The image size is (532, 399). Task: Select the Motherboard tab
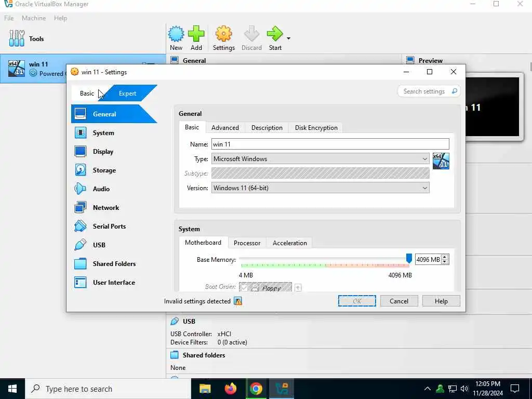pyautogui.click(x=203, y=243)
